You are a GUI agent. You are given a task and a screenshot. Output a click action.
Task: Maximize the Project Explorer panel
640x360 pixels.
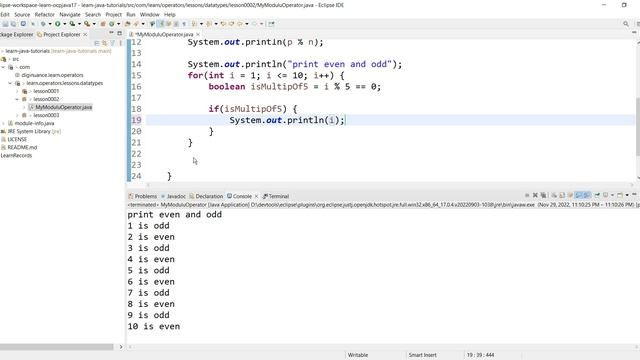point(120,33)
